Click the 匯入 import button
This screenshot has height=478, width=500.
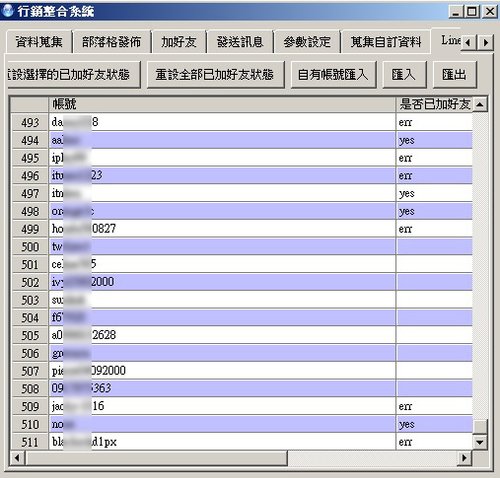(x=404, y=75)
